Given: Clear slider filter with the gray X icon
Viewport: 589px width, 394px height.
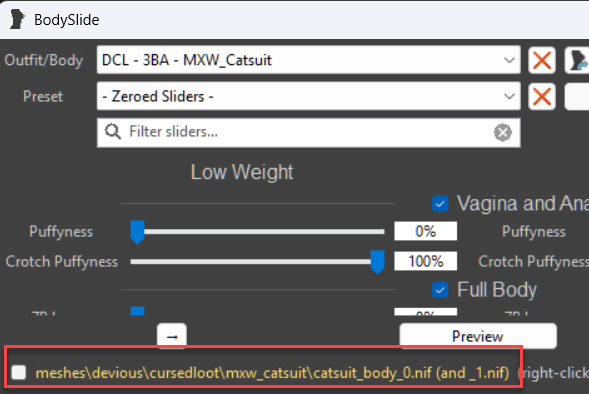Looking at the screenshot, I should click(x=503, y=132).
